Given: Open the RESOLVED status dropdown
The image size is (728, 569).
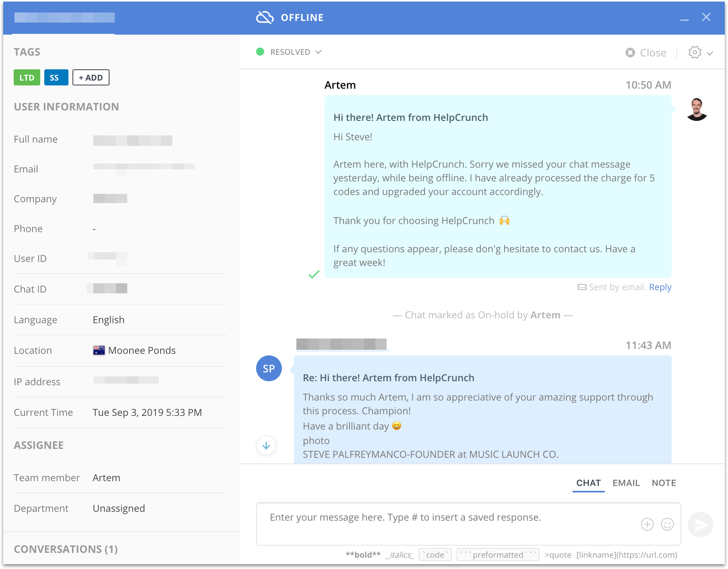Looking at the screenshot, I should [289, 52].
